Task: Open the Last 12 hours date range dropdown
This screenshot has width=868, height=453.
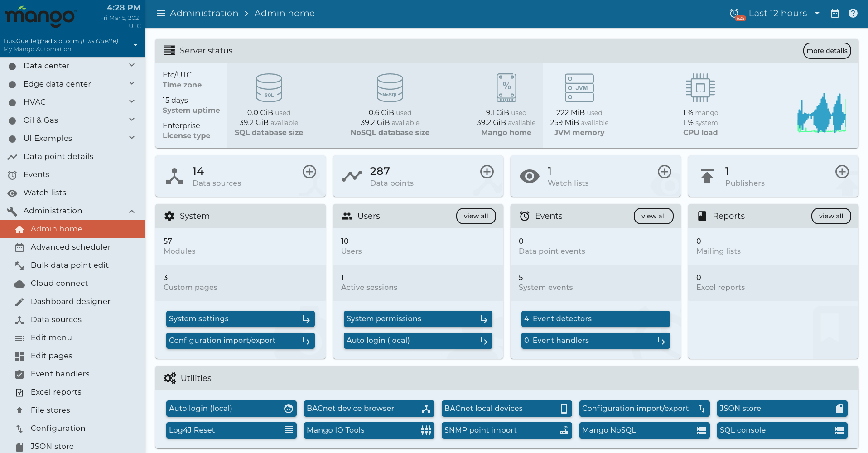Action: pyautogui.click(x=784, y=13)
